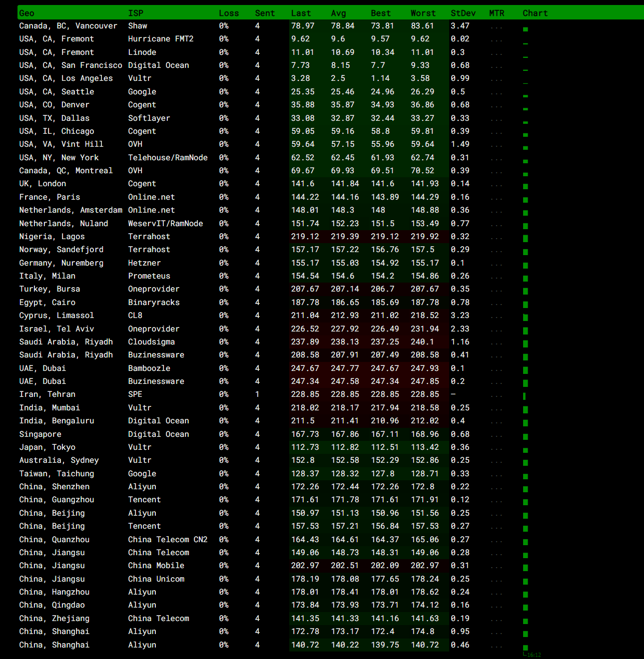The image size is (644, 659).
Task: Click the StDev column header
Action: [463, 13]
